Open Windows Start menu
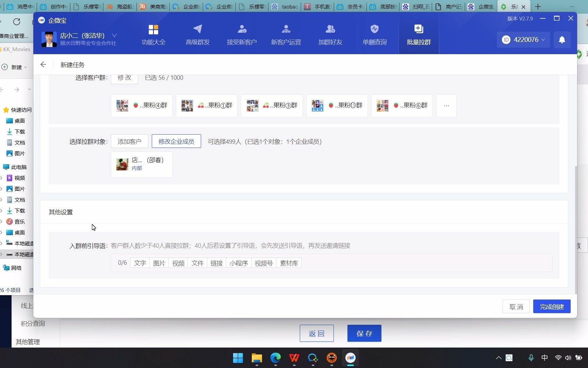The height and width of the screenshot is (368, 588). click(238, 358)
